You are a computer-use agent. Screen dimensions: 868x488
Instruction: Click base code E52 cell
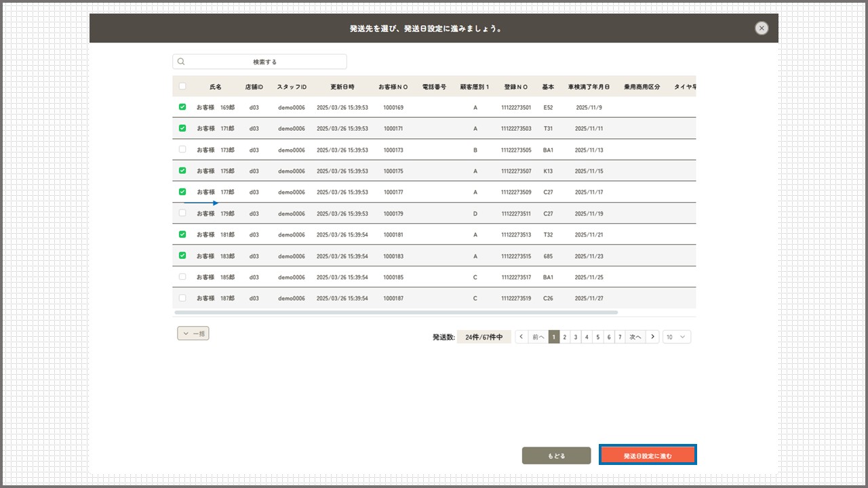pyautogui.click(x=548, y=108)
